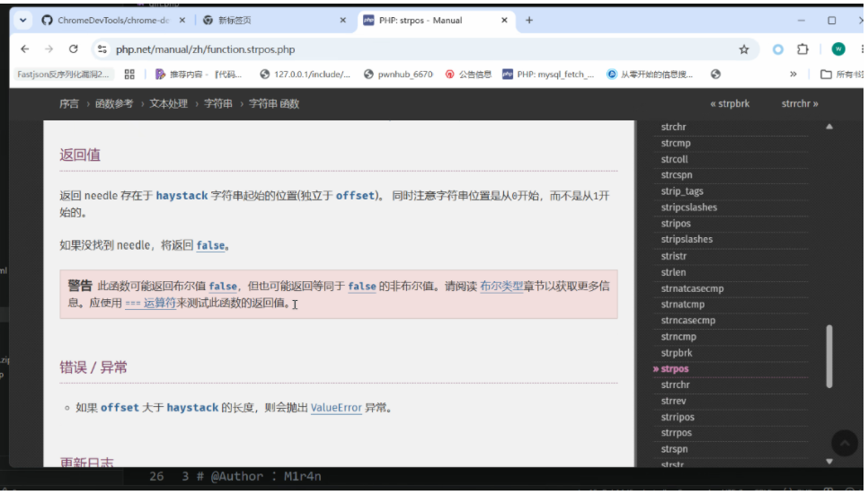Open the 公告信息 bookmark
The width and height of the screenshot is (868, 495).
click(468, 75)
